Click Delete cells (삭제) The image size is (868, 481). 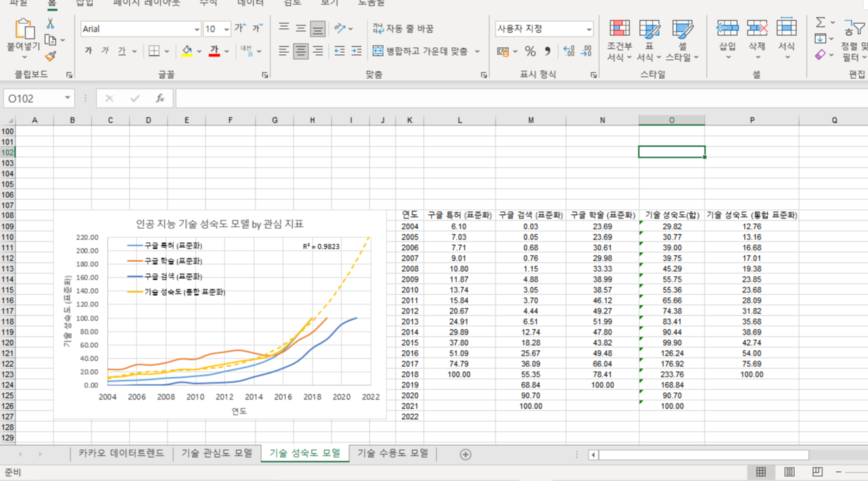[757, 39]
